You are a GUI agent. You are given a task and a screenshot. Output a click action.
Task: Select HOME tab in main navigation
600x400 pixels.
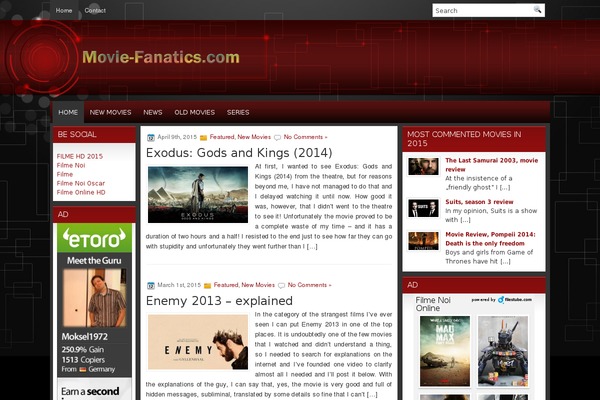pyautogui.click(x=68, y=112)
